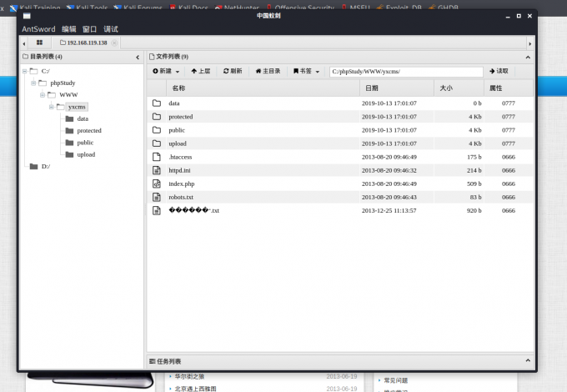Select the protected folder in tree
Screen dimensions: 567x392
click(x=89, y=131)
